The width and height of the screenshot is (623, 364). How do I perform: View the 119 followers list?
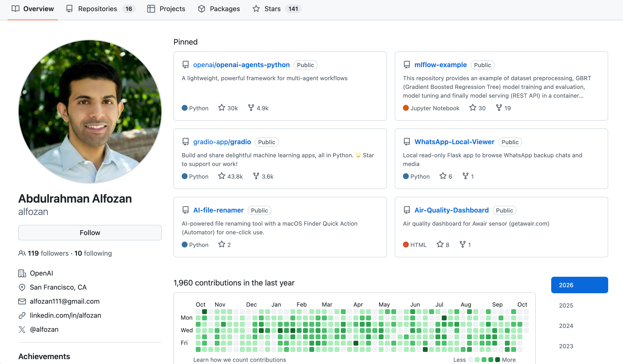pyautogui.click(x=48, y=253)
